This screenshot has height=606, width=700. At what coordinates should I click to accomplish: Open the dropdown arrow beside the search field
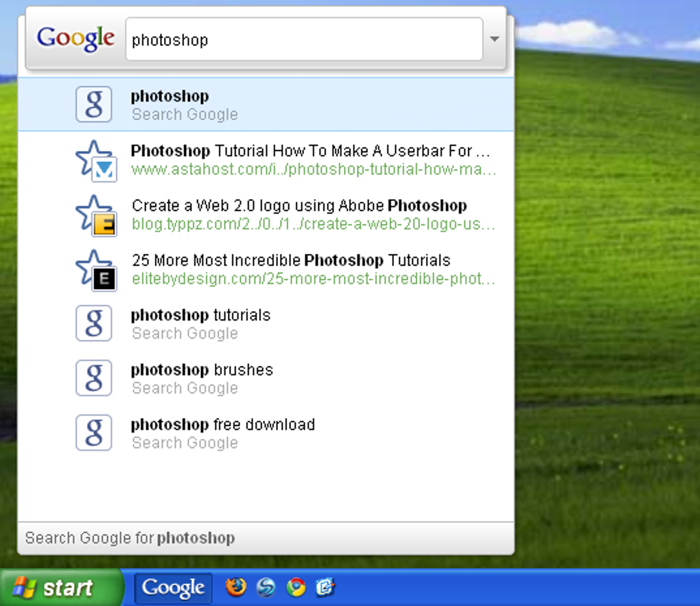[494, 39]
